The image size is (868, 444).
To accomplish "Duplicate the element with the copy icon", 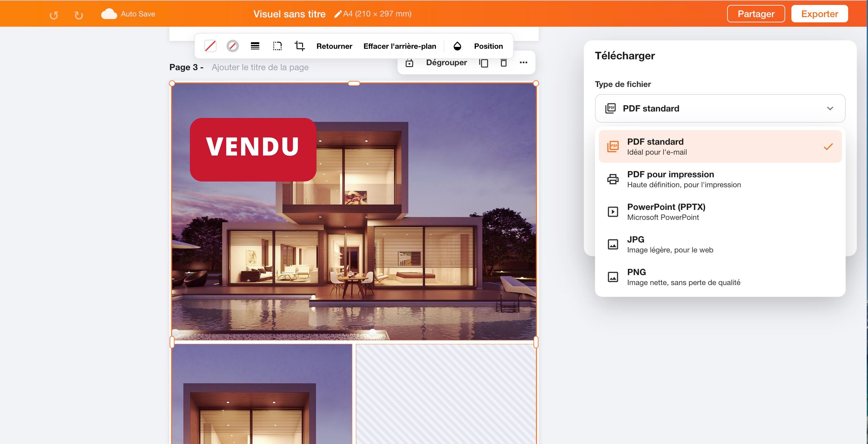I will 484,63.
